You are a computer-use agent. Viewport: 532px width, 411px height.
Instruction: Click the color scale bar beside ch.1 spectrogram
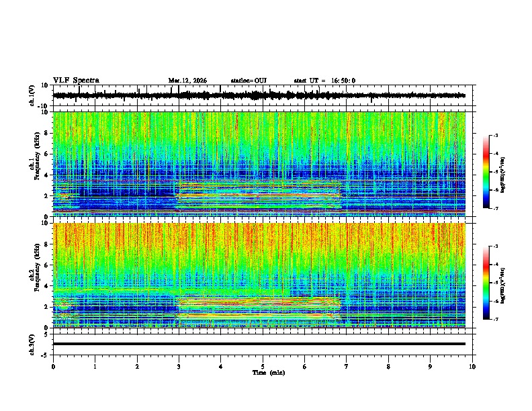(486, 172)
